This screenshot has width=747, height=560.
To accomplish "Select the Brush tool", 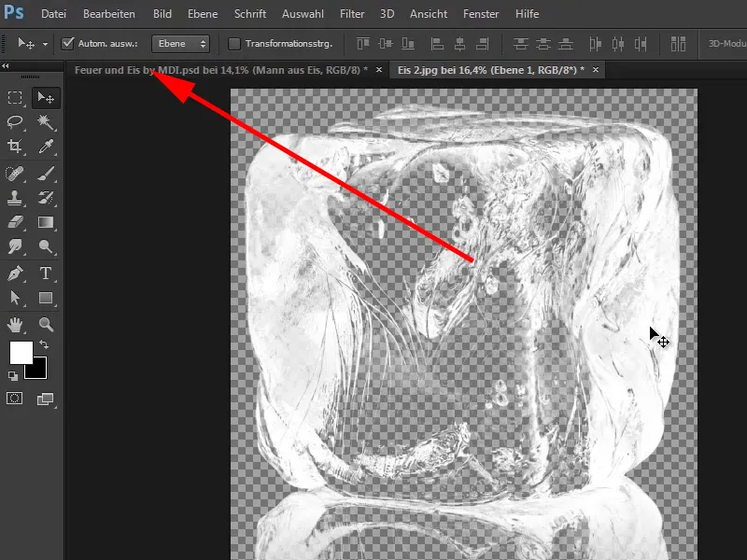I will click(x=46, y=174).
